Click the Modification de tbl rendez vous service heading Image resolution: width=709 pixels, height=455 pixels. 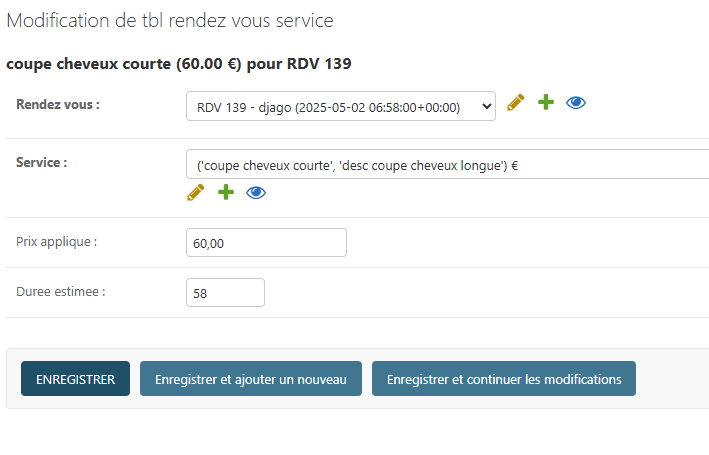(x=170, y=20)
